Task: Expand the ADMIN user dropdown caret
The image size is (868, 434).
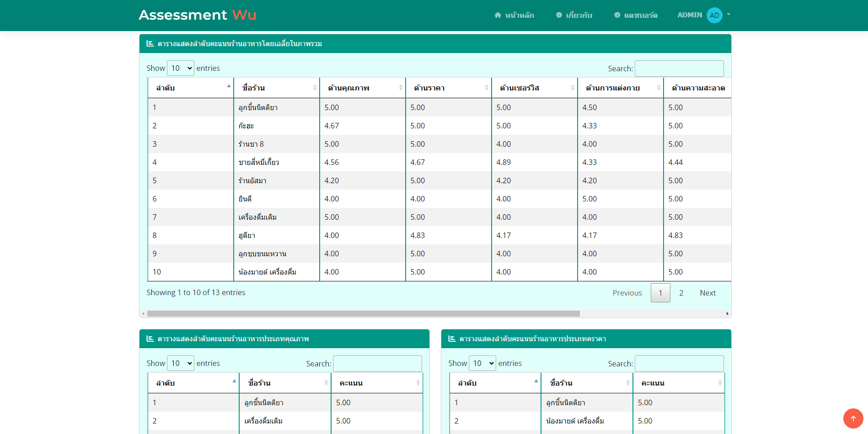Action: click(729, 15)
